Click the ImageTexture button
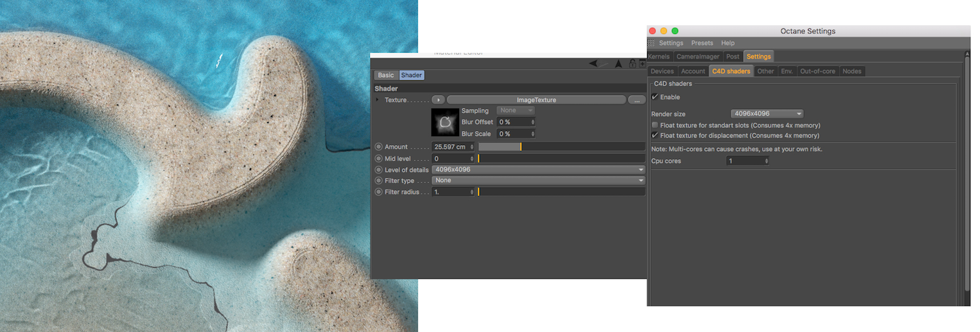 point(536,100)
